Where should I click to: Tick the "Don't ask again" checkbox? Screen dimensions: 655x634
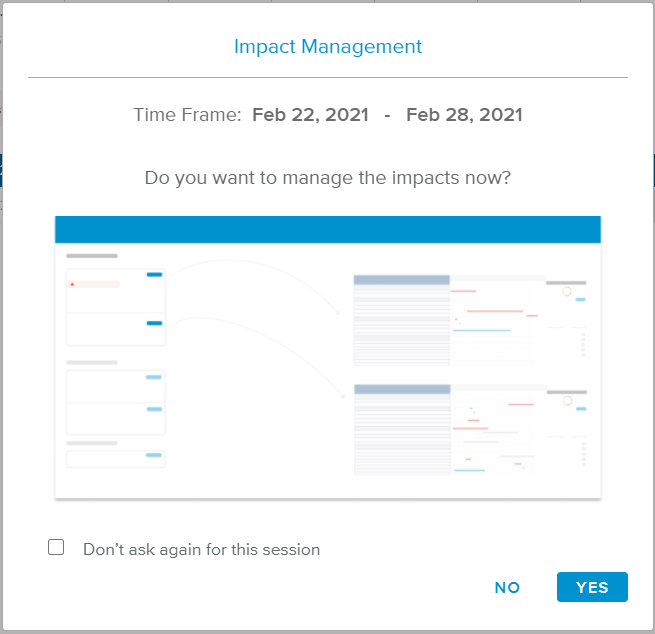tap(57, 548)
